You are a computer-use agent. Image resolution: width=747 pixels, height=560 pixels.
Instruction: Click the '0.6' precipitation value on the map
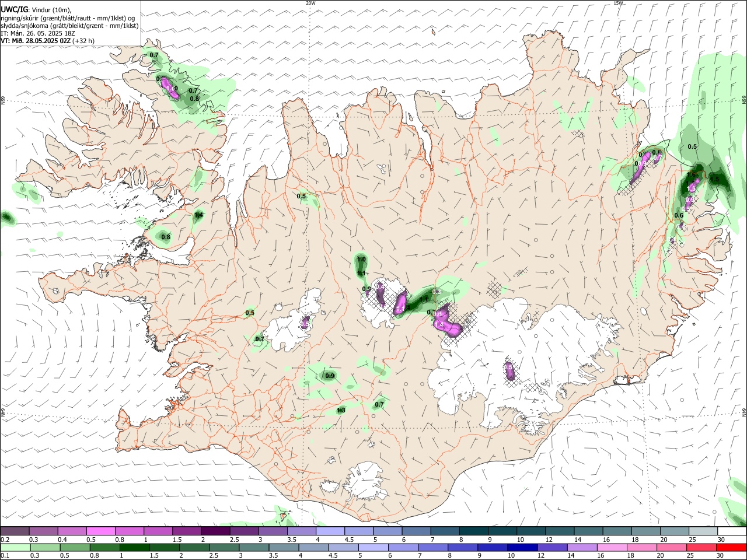(679, 215)
